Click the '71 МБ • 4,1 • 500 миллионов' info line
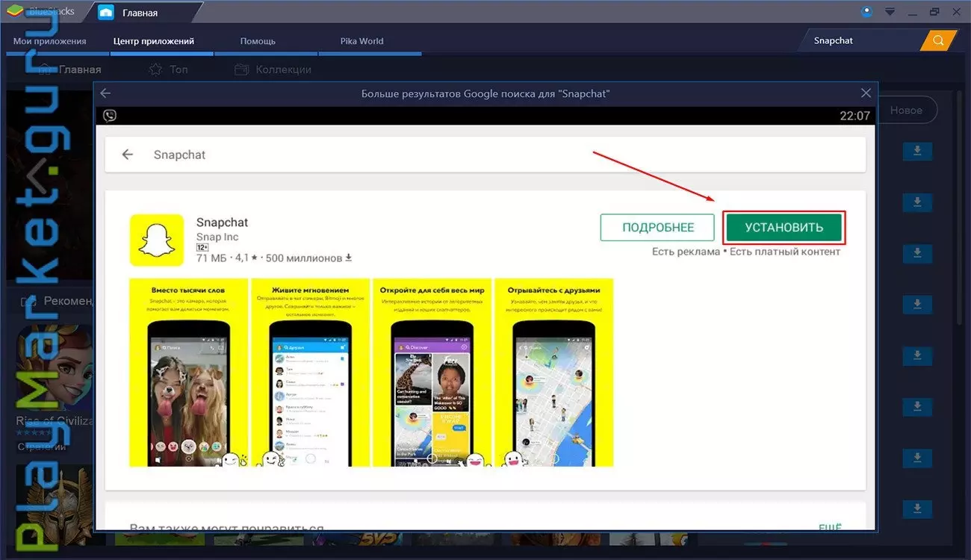This screenshot has height=560, width=971. (x=274, y=258)
